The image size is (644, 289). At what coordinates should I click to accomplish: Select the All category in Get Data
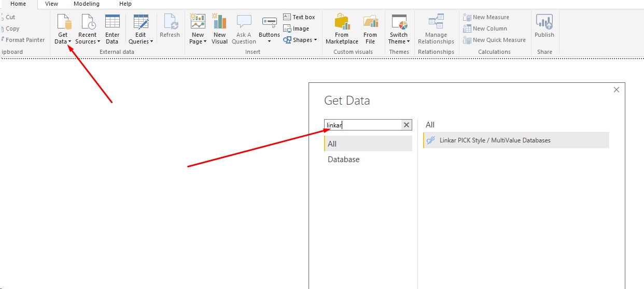point(368,143)
